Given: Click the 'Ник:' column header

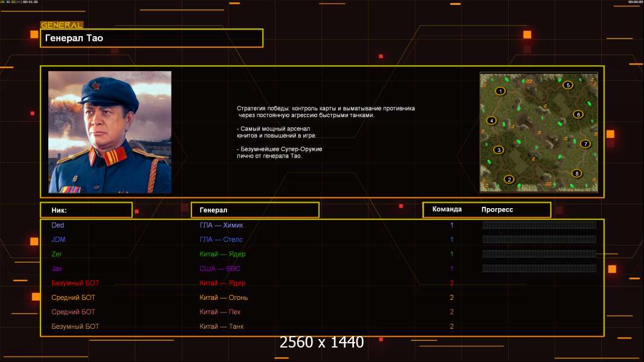Looking at the screenshot, I should click(86, 210).
